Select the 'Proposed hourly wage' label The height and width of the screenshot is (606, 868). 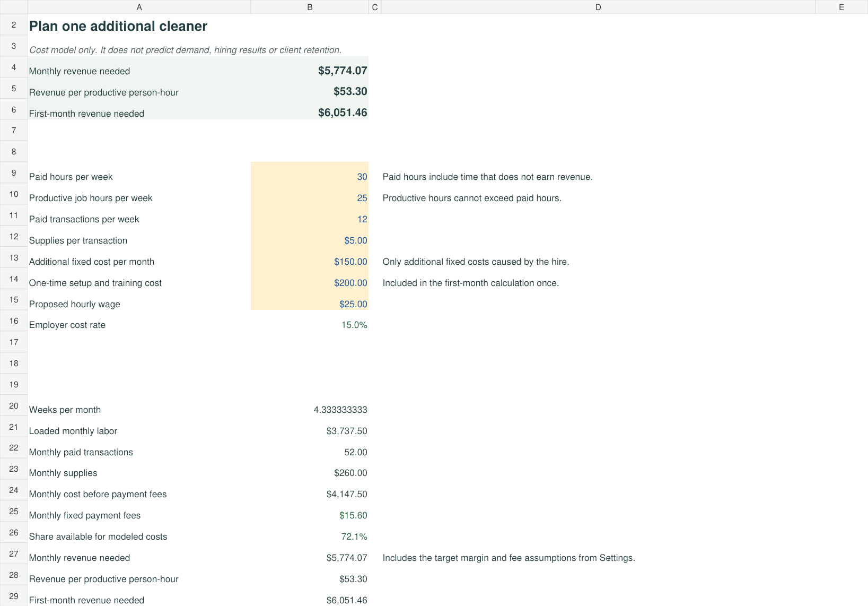(x=75, y=304)
